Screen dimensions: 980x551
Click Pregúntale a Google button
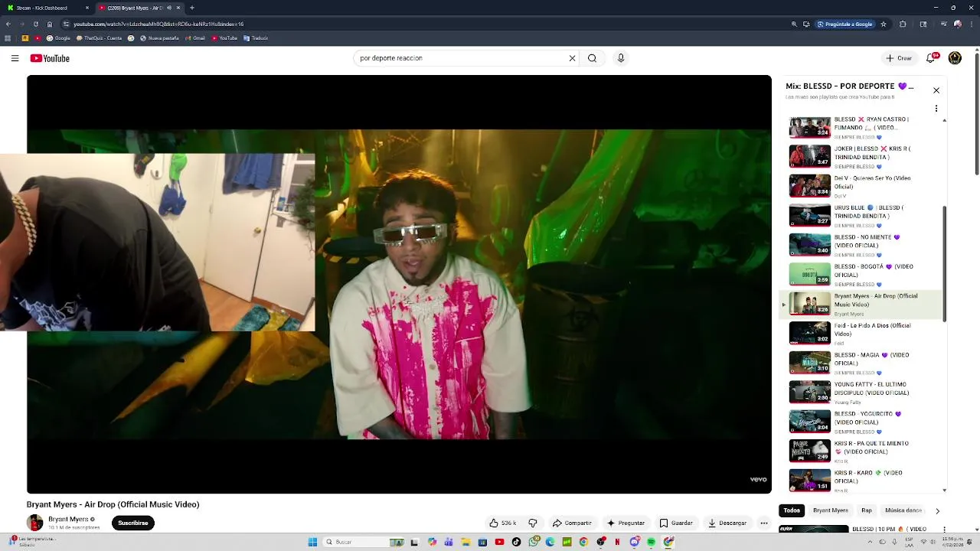coord(845,24)
